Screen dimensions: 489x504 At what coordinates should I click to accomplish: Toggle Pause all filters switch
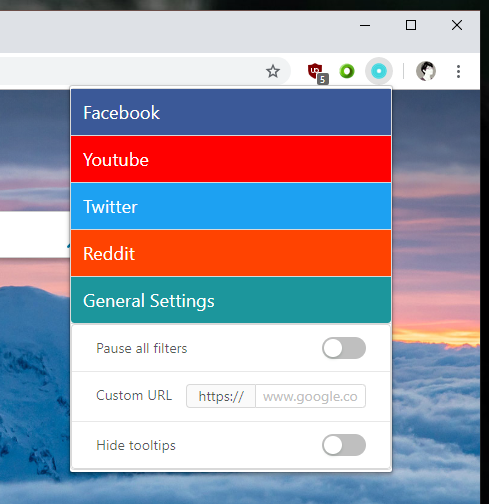(344, 348)
